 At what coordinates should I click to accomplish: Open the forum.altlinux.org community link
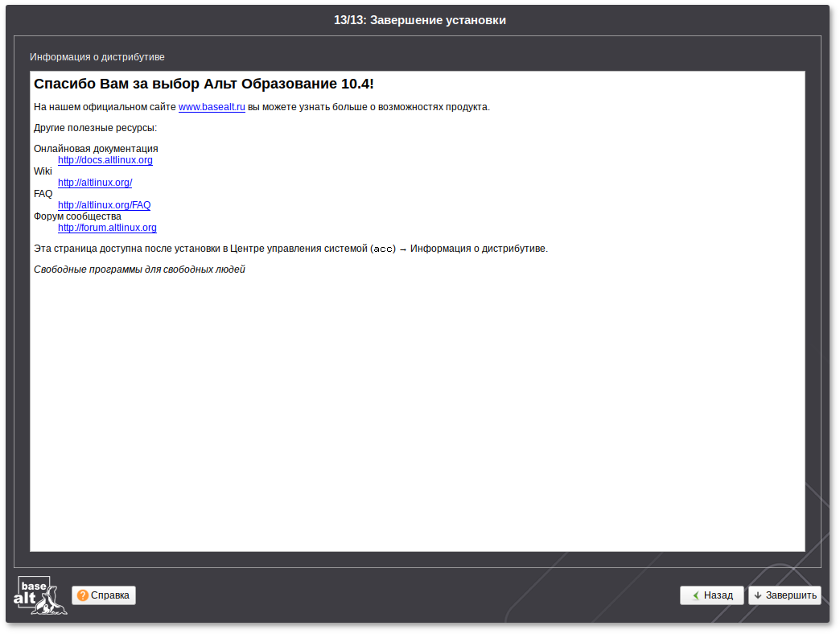click(x=107, y=228)
